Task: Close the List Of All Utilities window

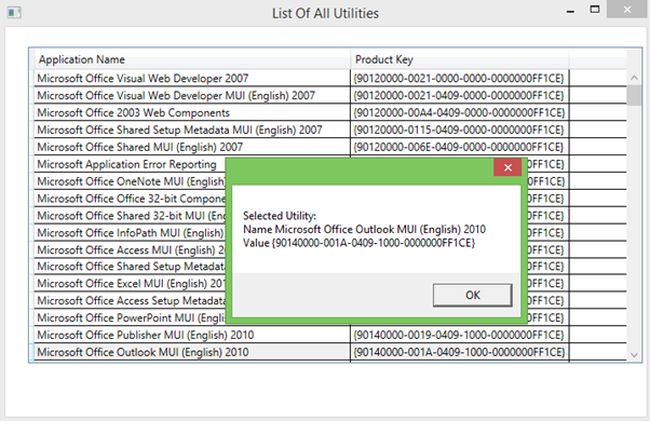Action: pos(628,10)
